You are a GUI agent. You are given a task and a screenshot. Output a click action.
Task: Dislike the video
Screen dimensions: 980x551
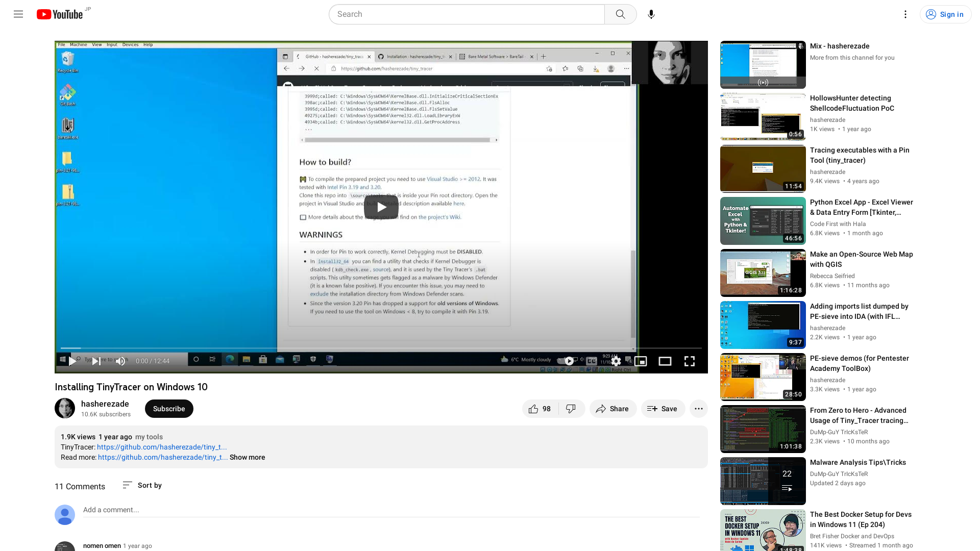tap(571, 409)
